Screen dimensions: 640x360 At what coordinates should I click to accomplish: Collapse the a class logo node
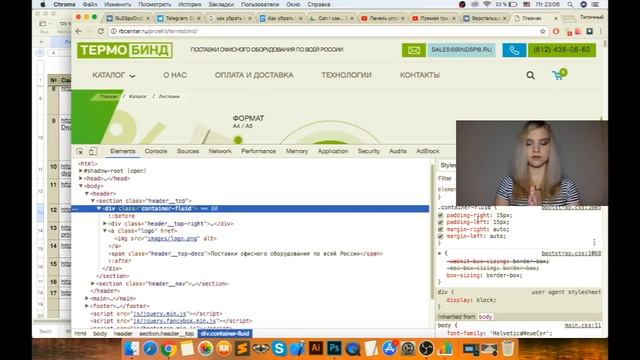tap(105, 231)
